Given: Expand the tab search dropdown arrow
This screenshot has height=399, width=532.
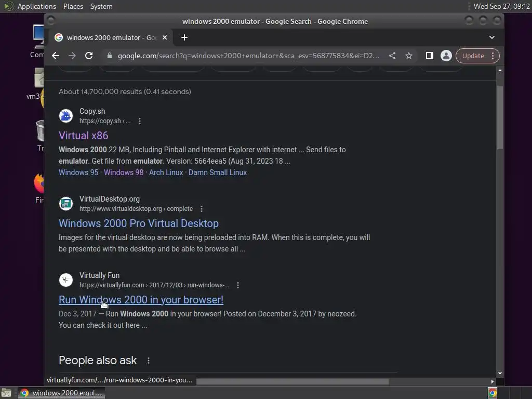Looking at the screenshot, I should pos(492,37).
